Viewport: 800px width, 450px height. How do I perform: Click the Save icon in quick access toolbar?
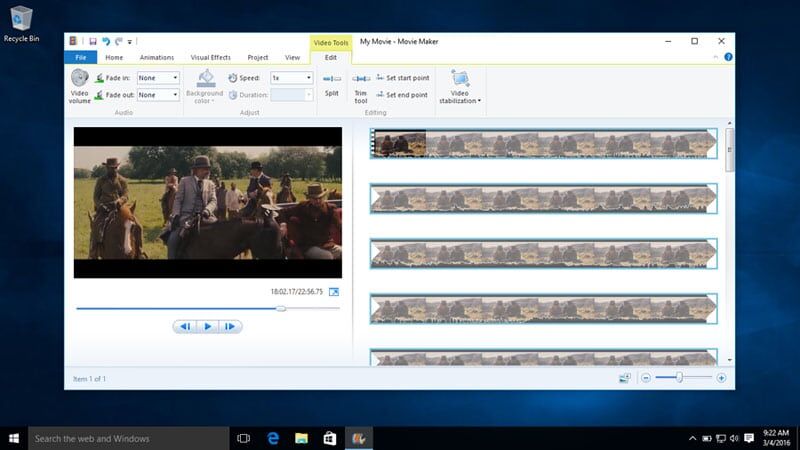click(93, 41)
